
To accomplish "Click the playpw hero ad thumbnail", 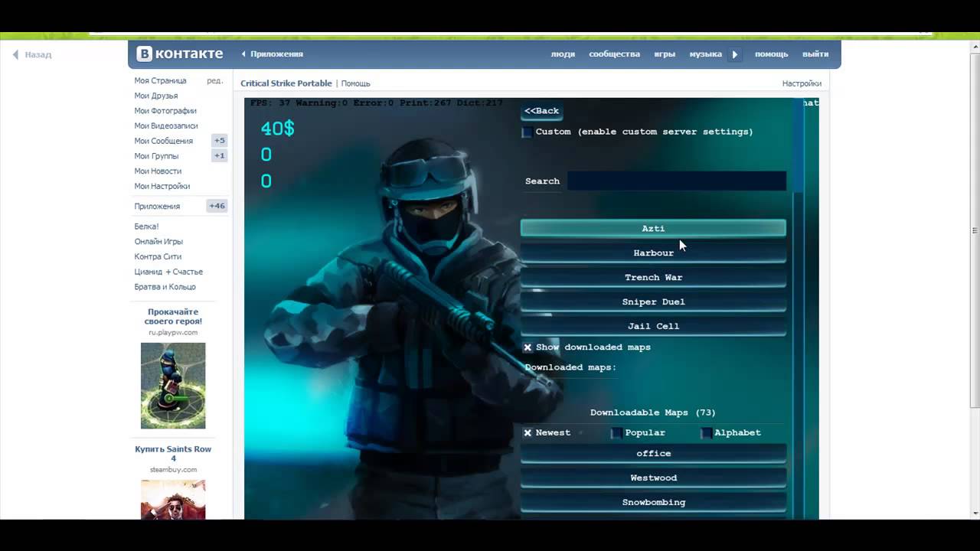I will 173,386.
